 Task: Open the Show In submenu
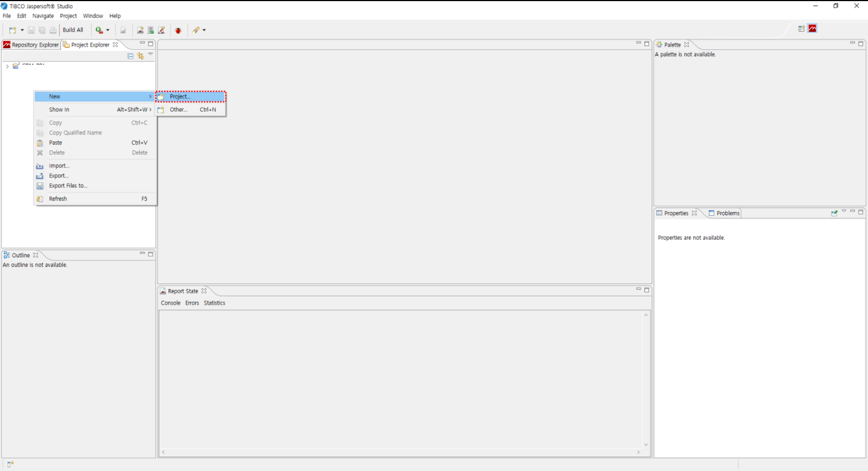pos(94,110)
